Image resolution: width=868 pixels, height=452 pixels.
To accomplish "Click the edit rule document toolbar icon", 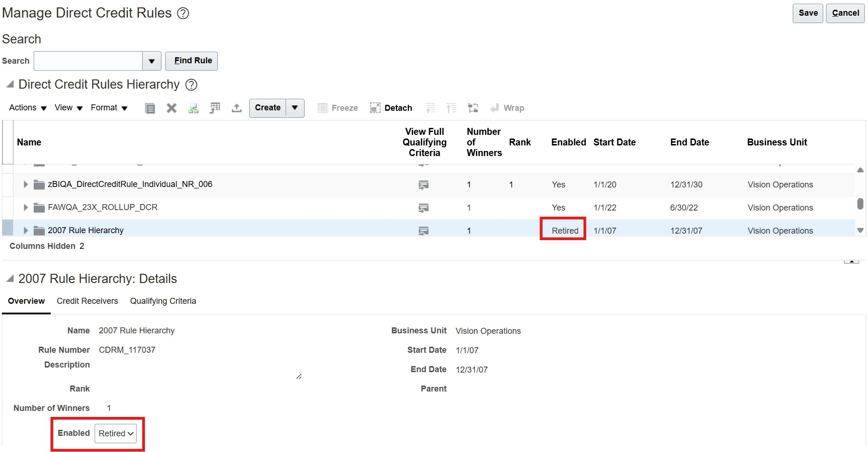I will pyautogui.click(x=150, y=108).
